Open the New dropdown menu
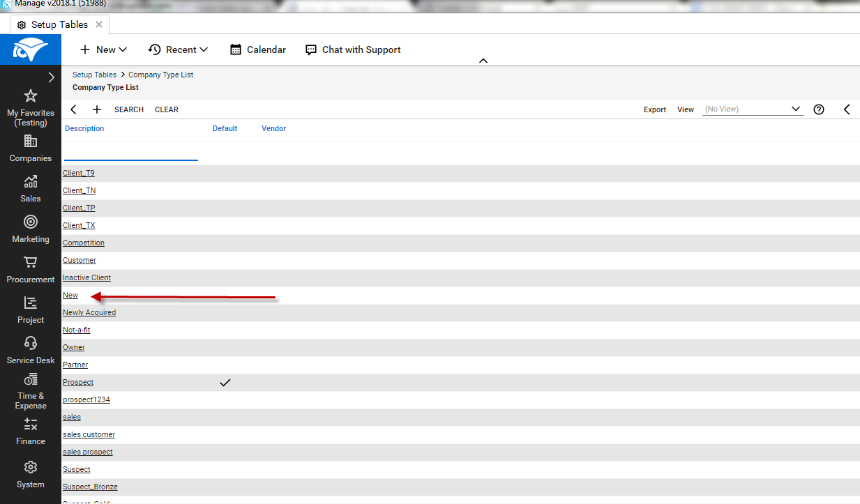Screen dimensions: 860x504 coord(103,49)
